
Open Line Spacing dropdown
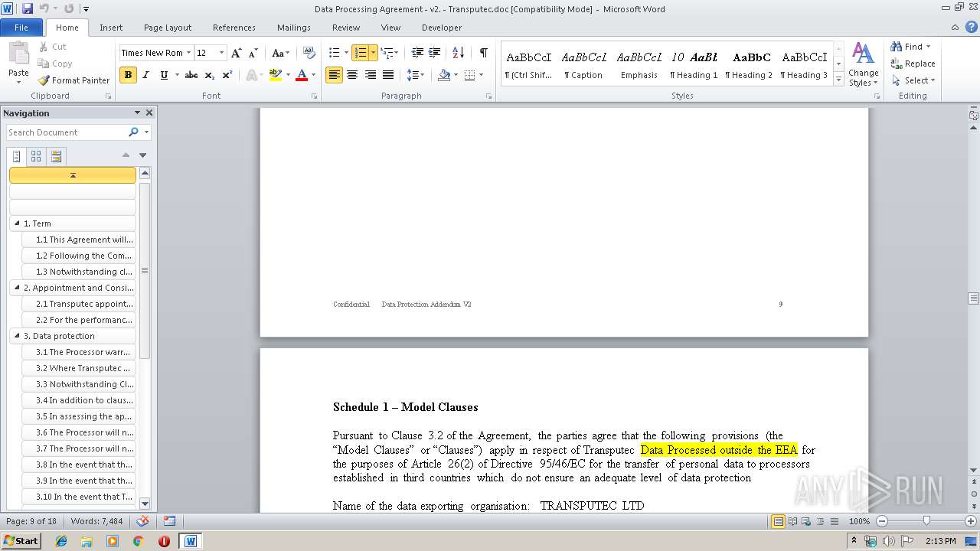(x=415, y=75)
